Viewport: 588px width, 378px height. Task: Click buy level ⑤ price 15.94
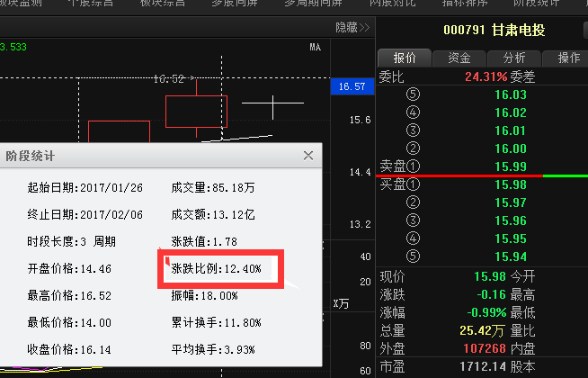tap(511, 256)
